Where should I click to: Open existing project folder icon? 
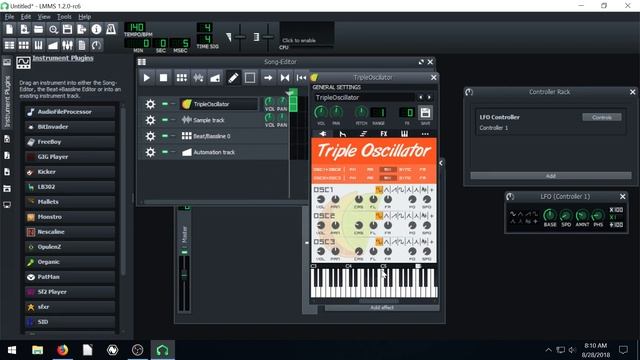point(38,29)
